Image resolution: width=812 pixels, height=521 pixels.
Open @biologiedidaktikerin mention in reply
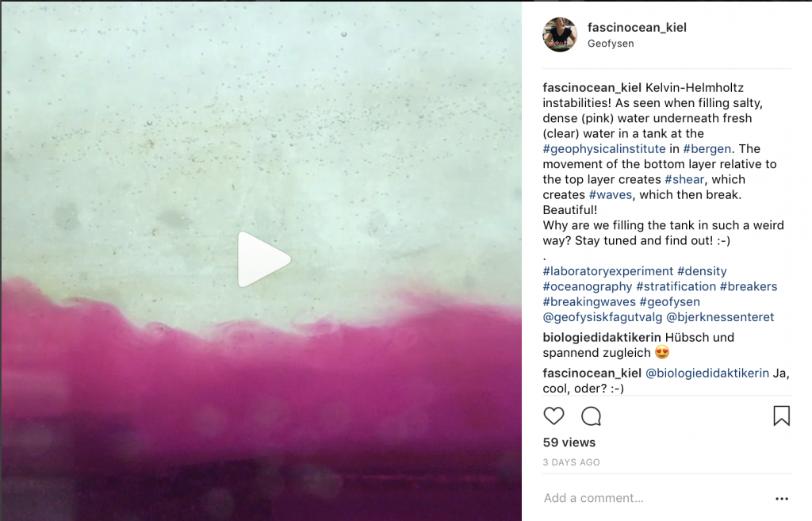coord(707,374)
